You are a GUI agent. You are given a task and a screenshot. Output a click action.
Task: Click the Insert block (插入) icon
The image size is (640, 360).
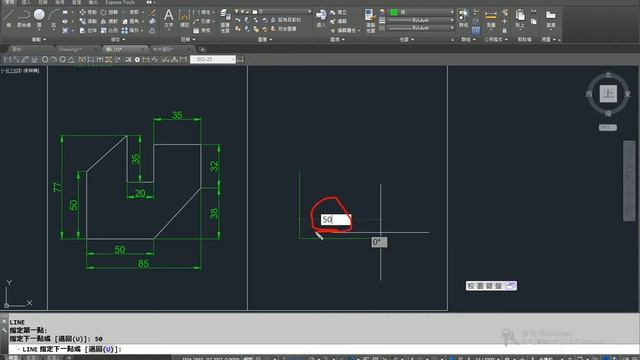coord(321,18)
